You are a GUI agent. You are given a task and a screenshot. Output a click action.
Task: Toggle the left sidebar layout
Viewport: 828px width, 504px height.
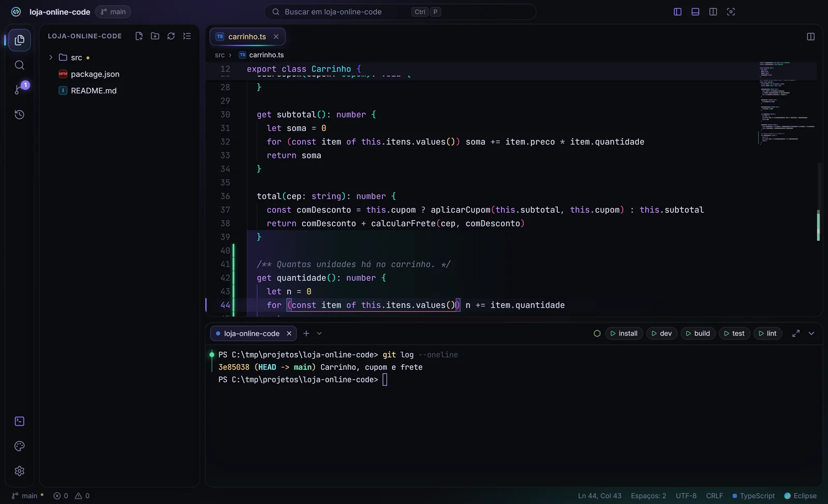[677, 11]
